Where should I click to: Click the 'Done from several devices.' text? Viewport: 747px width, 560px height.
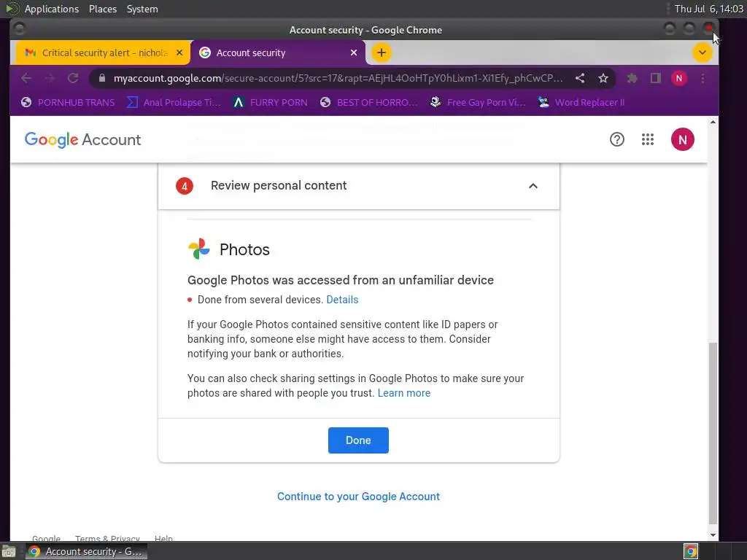point(260,300)
